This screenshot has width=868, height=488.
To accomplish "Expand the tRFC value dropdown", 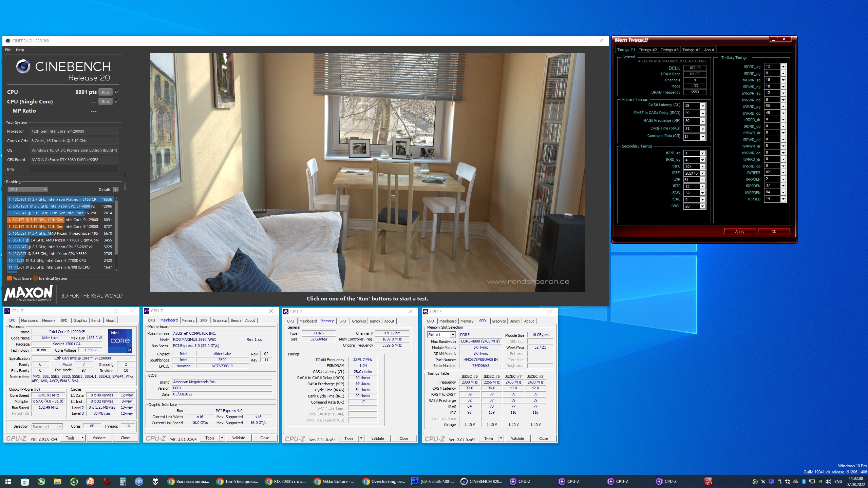I will (702, 167).
